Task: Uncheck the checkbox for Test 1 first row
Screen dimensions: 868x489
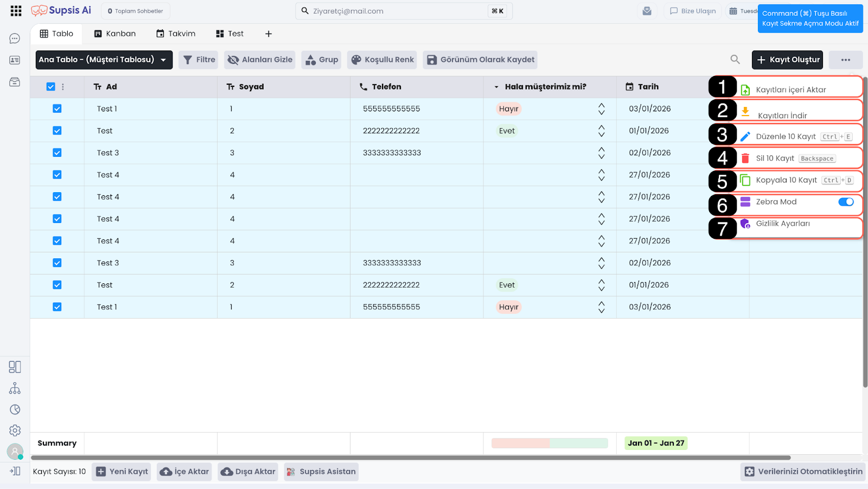Action: tap(57, 109)
